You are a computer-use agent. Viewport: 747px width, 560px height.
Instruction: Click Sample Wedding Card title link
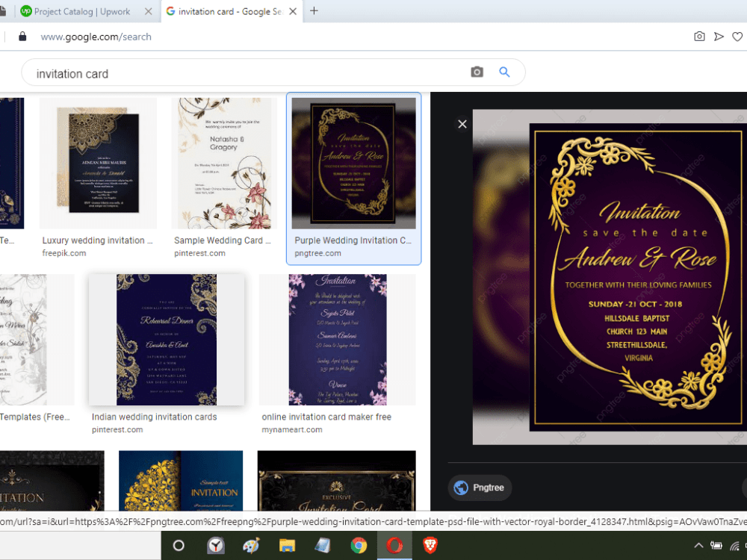point(222,240)
